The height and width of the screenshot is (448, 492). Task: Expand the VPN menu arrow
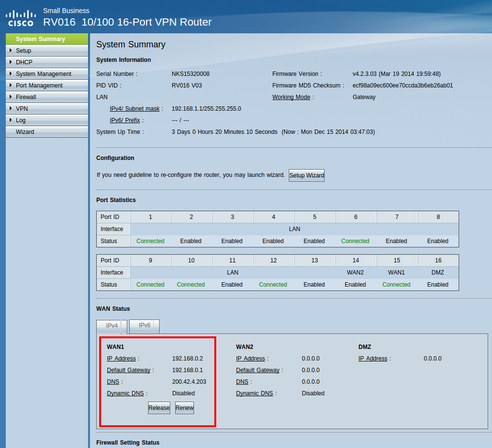[11, 108]
